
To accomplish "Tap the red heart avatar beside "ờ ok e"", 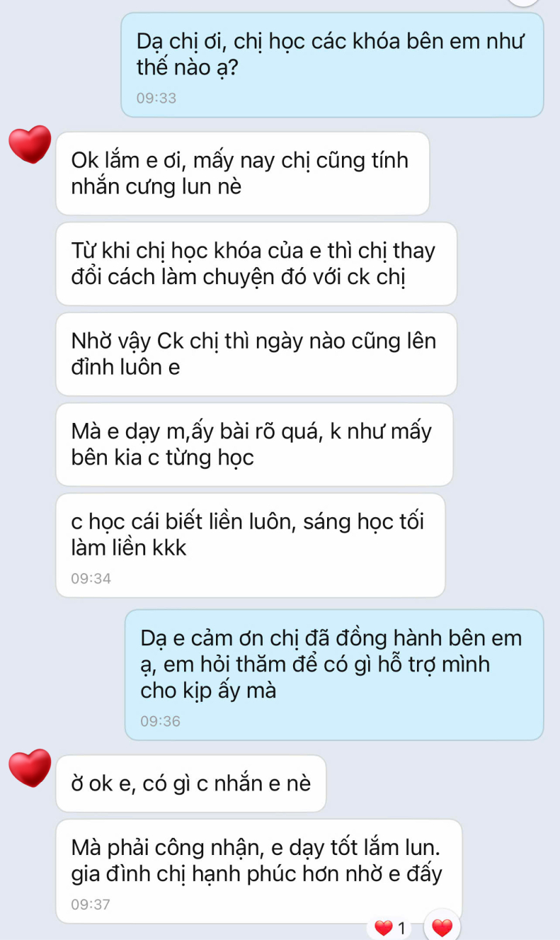I will [30, 768].
